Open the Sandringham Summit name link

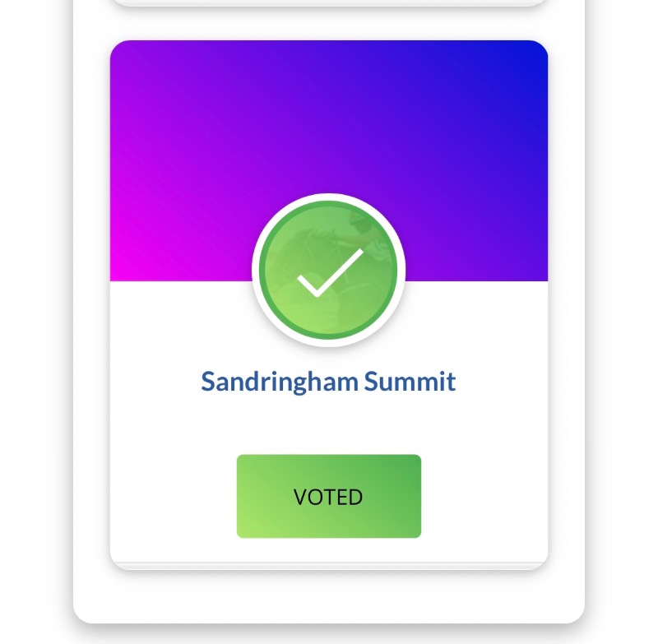[328, 382]
